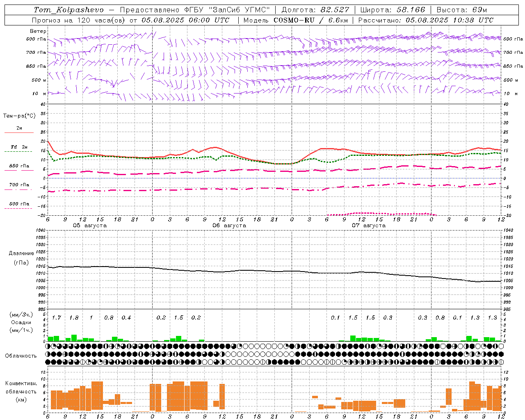Screen dimensions: 525x420
Task: Click the "05 августа" date label
Action: pos(90,226)
